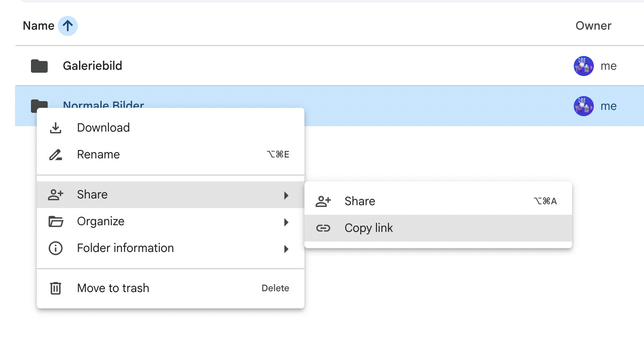Click owner avatar in Galeriebild row
644x356 pixels.
point(583,66)
